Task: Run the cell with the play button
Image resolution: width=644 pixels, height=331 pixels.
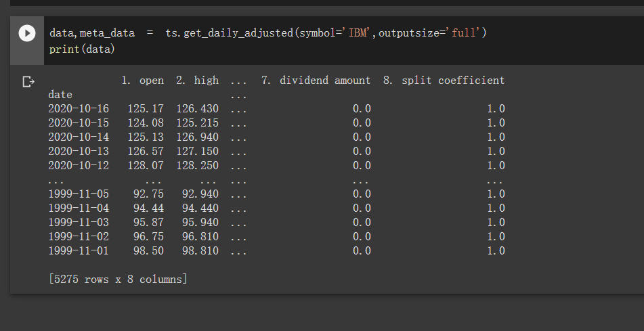Action: point(27,33)
